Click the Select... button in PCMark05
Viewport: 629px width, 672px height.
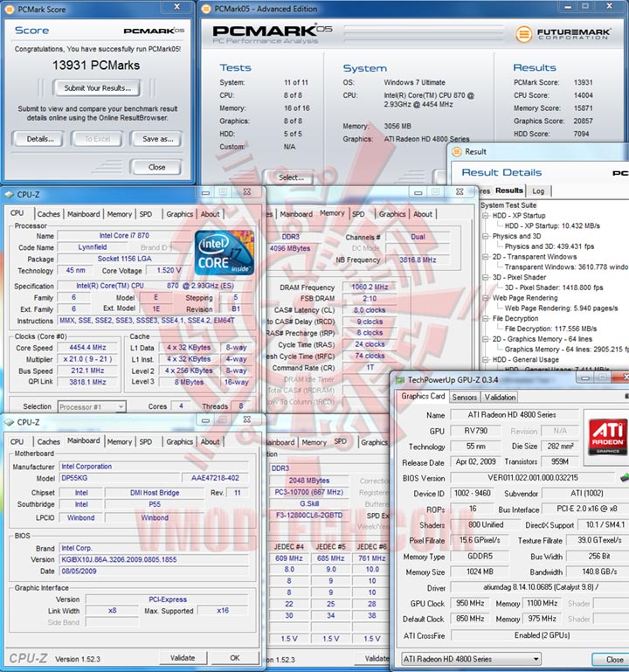click(x=291, y=177)
